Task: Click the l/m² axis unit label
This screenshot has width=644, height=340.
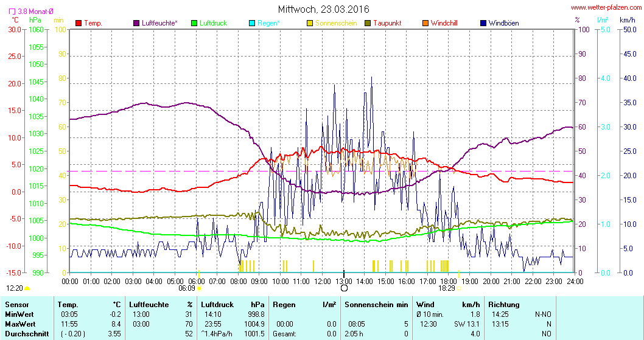Action: click(x=603, y=19)
